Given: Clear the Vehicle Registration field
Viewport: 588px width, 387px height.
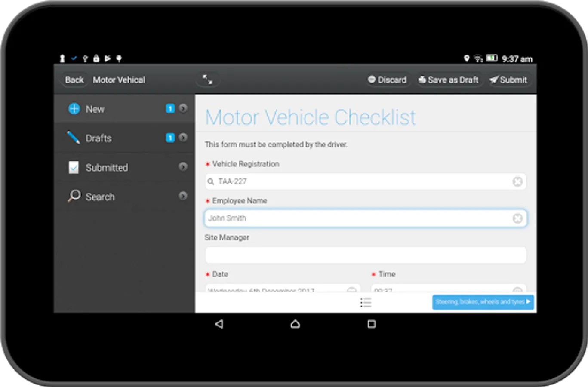Looking at the screenshot, I should (x=517, y=181).
